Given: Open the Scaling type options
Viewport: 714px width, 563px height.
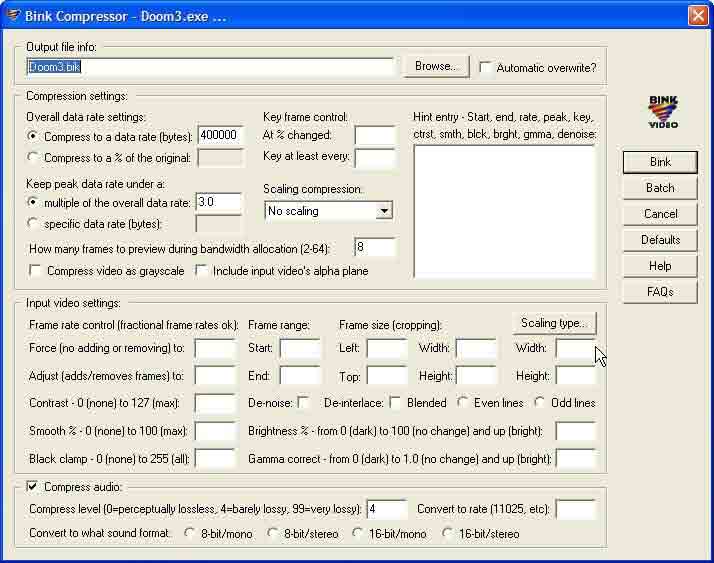Looking at the screenshot, I should click(x=554, y=323).
